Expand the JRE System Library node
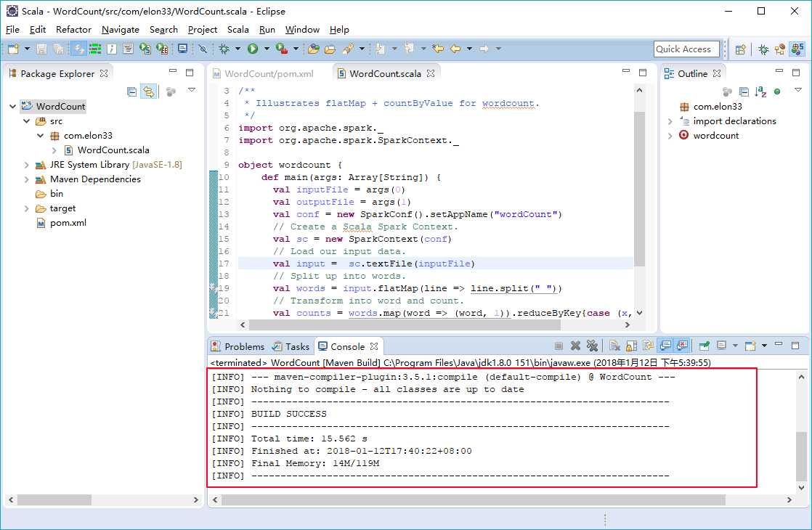This screenshot has height=530, width=812. (x=26, y=165)
